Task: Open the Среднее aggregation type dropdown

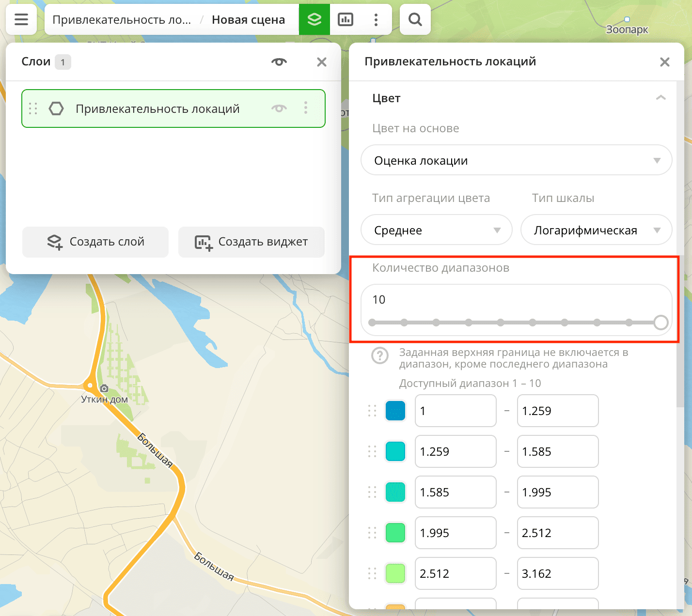Action: (x=436, y=230)
